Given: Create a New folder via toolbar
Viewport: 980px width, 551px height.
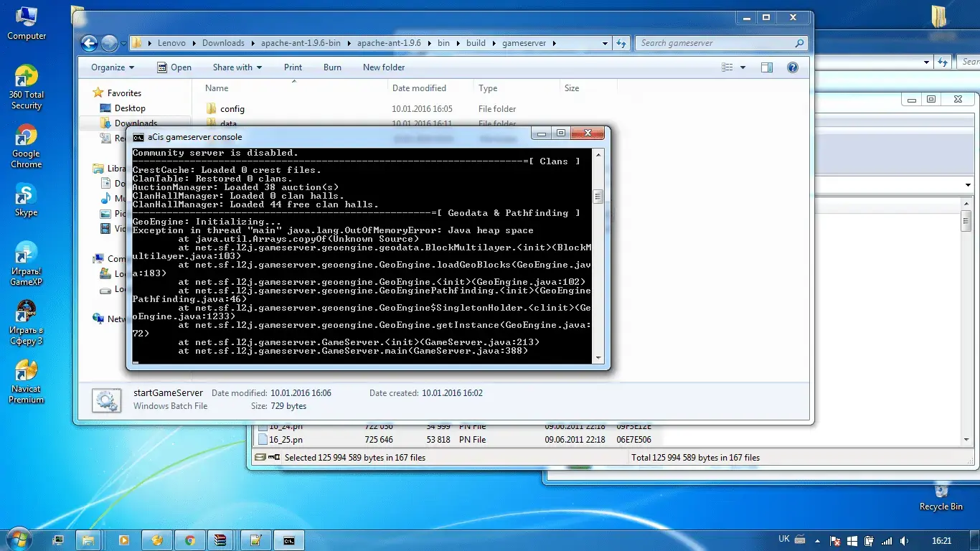Looking at the screenshot, I should [384, 67].
